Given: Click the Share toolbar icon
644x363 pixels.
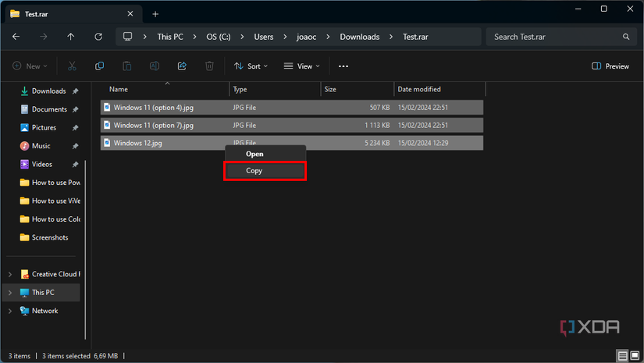Looking at the screenshot, I should point(182,66).
